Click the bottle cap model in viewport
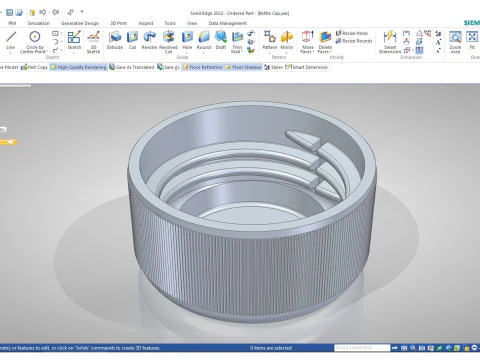This screenshot has height=360, width=480. 252,213
